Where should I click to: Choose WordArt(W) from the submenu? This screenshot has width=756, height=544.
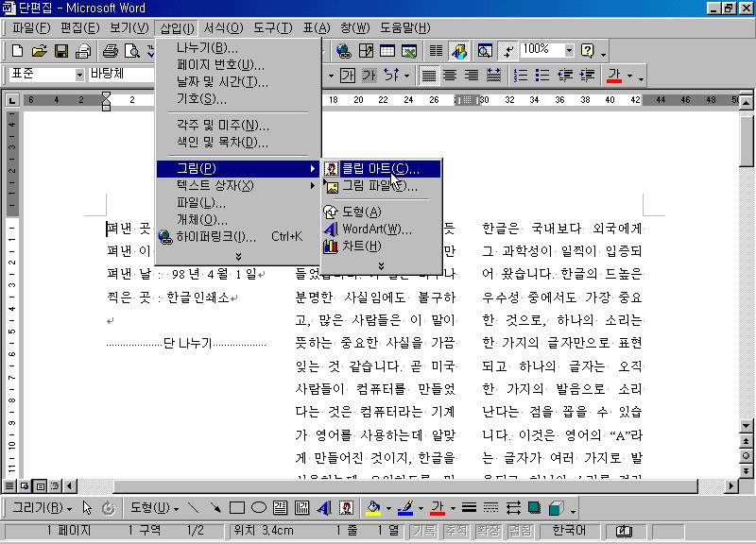(381, 229)
